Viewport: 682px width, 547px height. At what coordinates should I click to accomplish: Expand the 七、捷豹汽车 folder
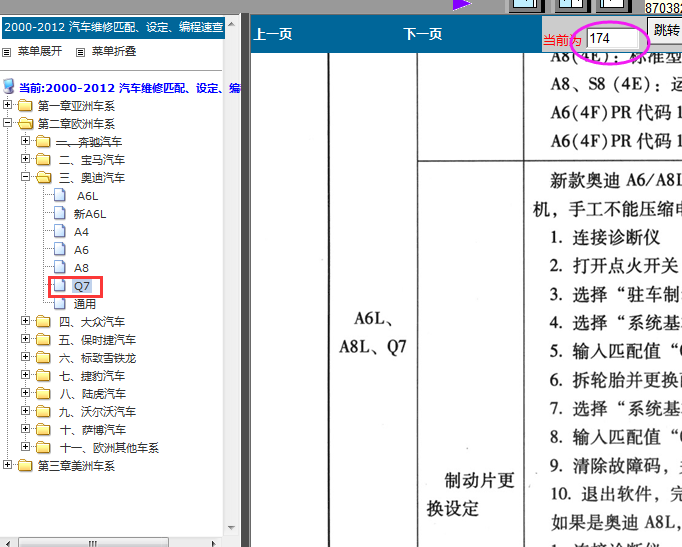tap(25, 375)
